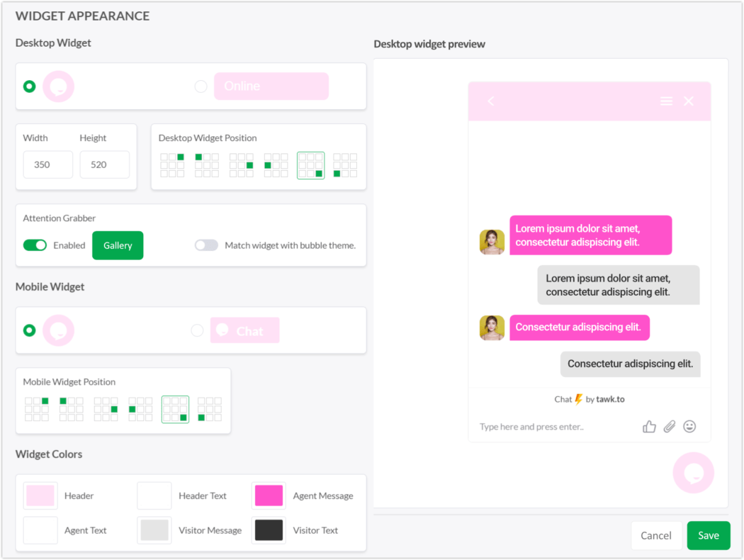Click the second agent avatar in preview
This screenshot has height=560, width=744.
(492, 328)
